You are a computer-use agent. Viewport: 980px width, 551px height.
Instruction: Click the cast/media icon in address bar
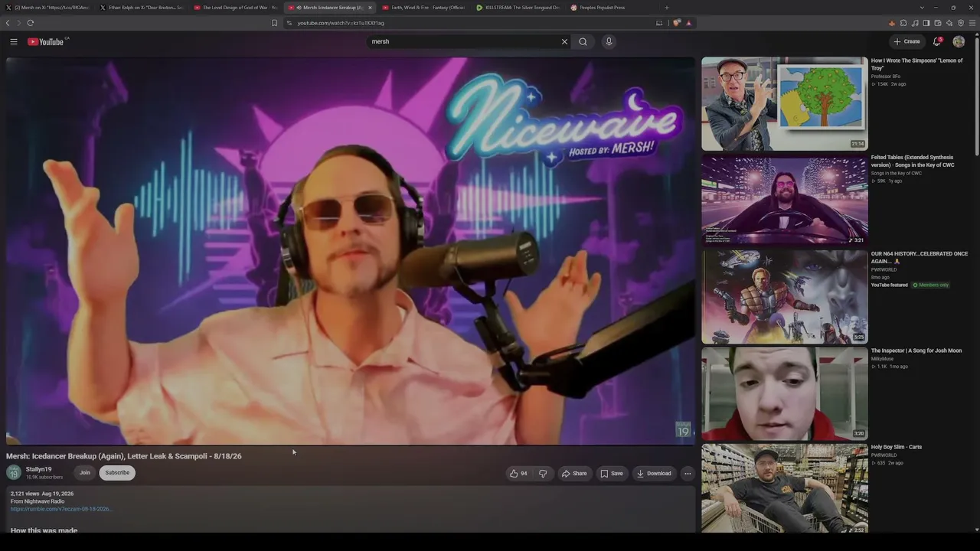(659, 23)
